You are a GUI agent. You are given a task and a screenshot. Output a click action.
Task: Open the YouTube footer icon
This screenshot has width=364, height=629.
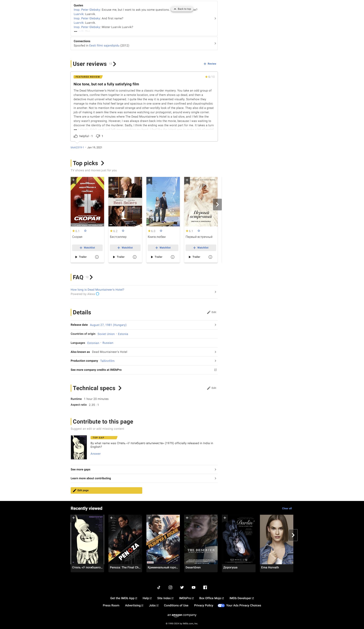(193, 587)
